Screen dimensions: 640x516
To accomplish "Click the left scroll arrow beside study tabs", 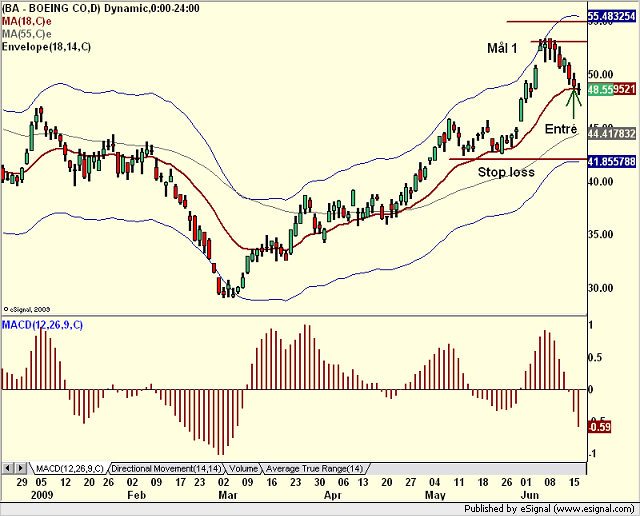I will pos(8,468).
